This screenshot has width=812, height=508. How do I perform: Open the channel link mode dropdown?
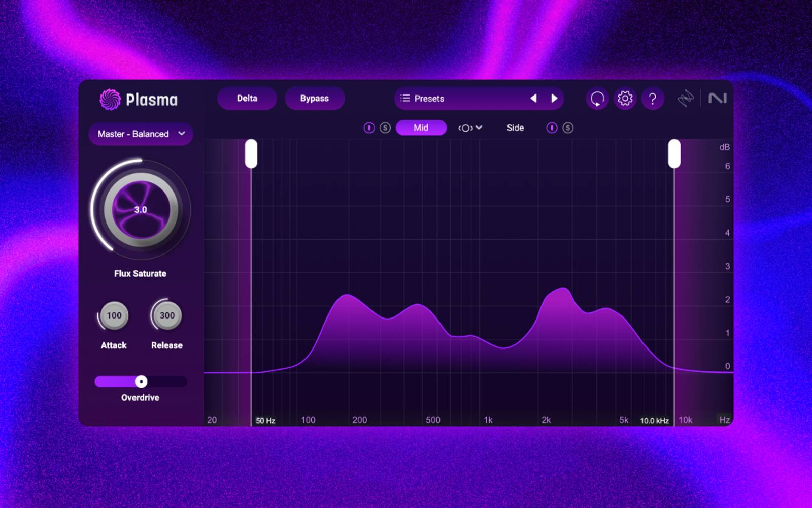(x=470, y=128)
